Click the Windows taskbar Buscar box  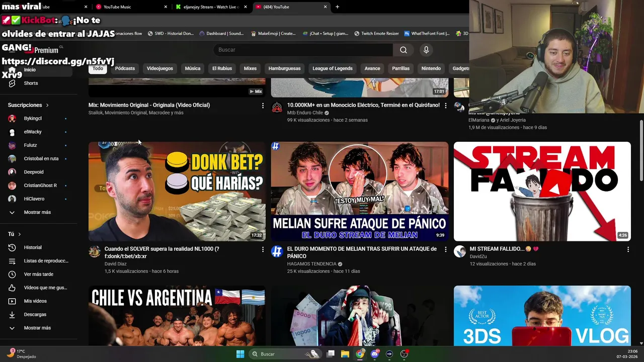[285, 354]
